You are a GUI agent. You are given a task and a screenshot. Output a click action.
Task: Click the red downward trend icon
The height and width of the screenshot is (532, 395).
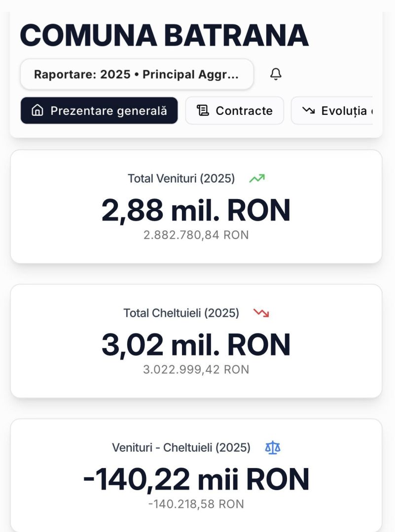click(261, 313)
